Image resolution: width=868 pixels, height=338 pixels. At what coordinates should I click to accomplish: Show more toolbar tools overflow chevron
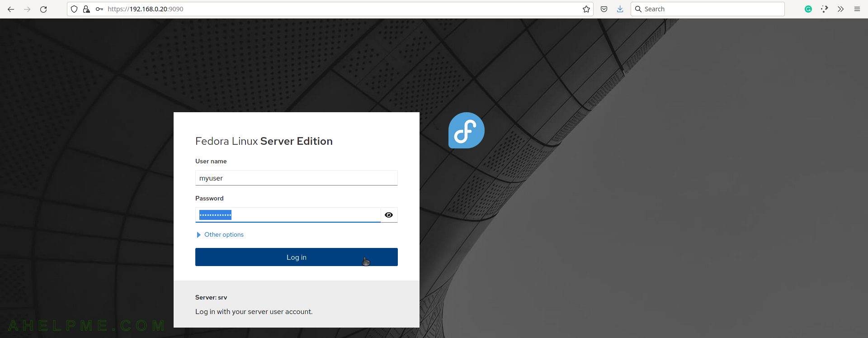point(841,9)
